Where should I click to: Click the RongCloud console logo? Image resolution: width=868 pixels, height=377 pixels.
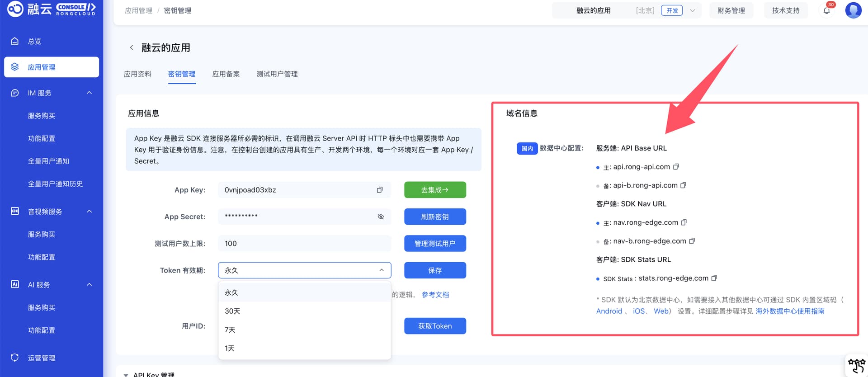click(x=52, y=9)
